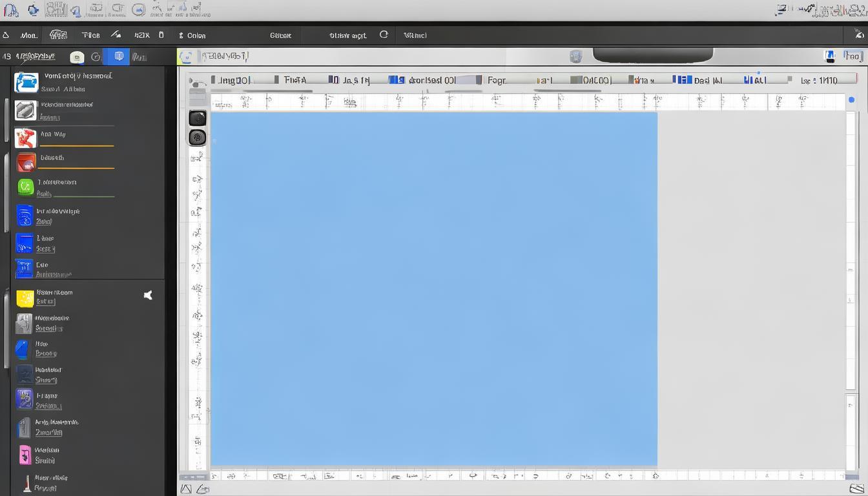Click the blue dot right of horizontal ruler

[x=851, y=100]
